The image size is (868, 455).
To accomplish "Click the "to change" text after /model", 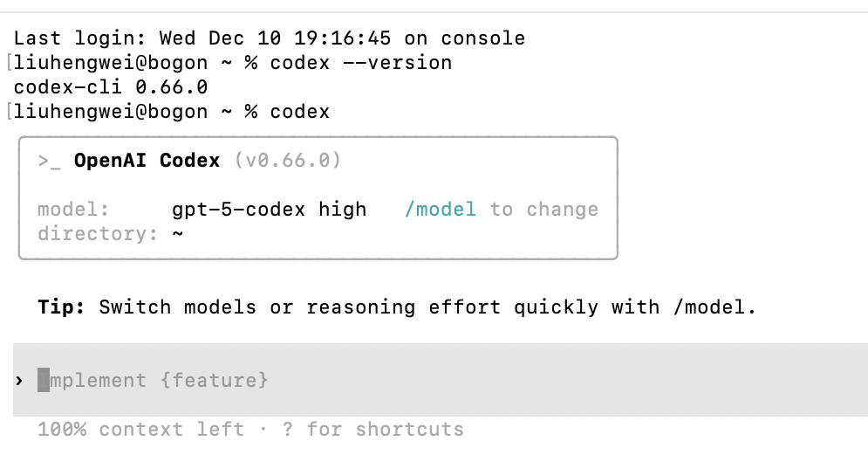I will pos(544,210).
